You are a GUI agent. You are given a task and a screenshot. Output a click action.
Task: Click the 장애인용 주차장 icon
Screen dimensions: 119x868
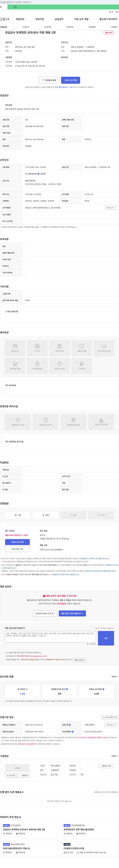coord(18,422)
